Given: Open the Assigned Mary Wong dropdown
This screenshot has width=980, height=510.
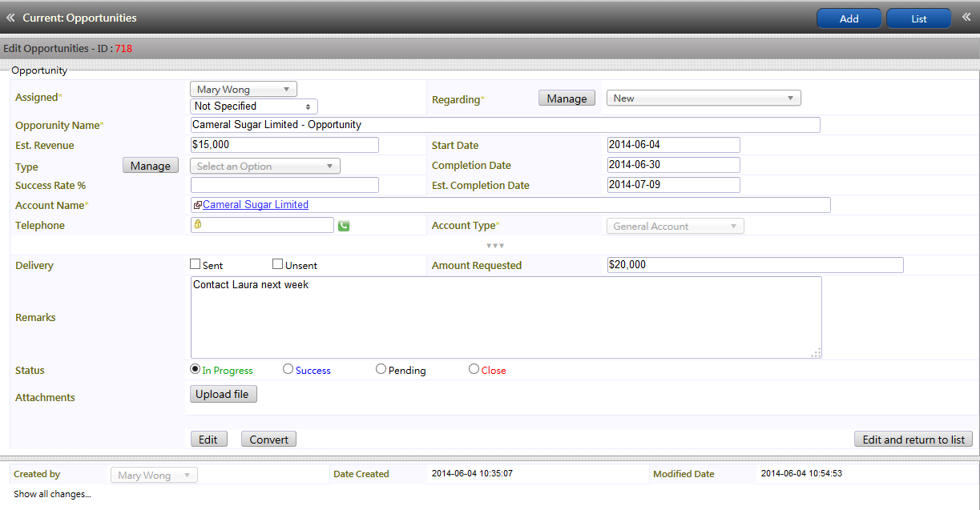Looking at the screenshot, I should tap(244, 90).
